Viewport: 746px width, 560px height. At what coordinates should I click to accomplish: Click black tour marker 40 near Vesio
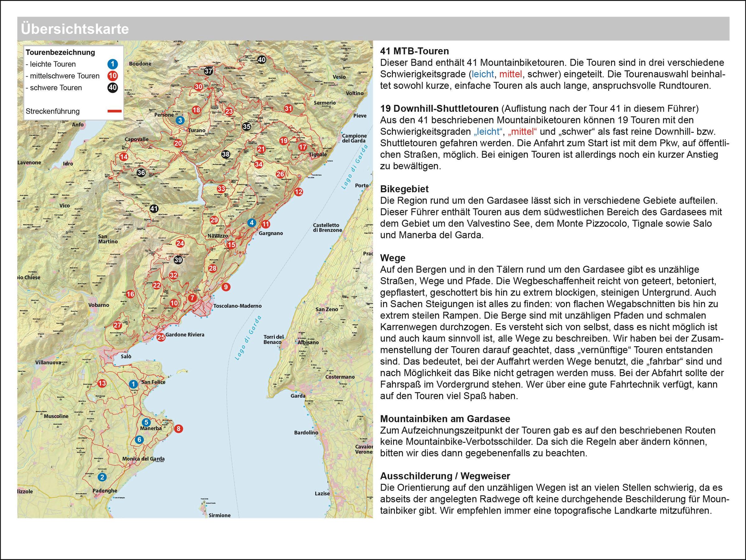point(262,60)
